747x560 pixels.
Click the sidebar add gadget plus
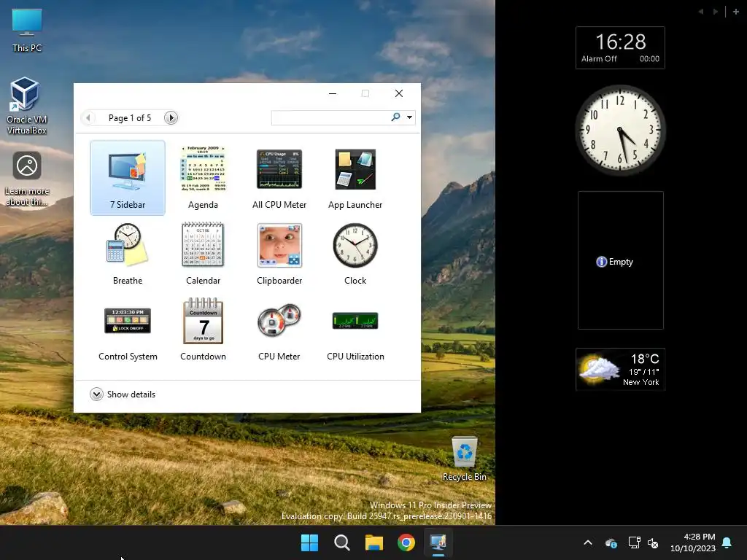(x=735, y=12)
